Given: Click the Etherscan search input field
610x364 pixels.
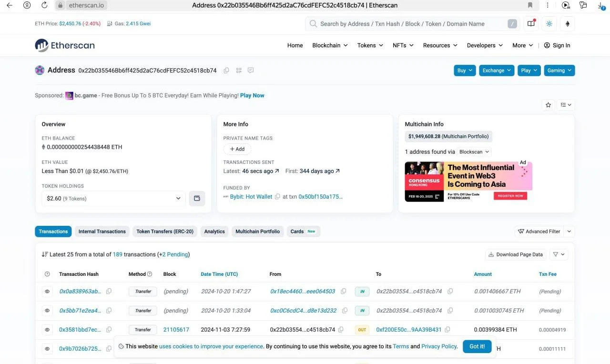Looking at the screenshot, I should 410,24.
